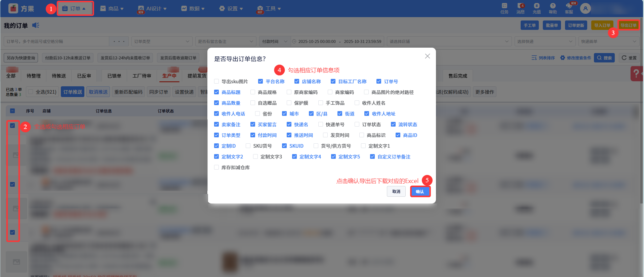Check the 省份 checkbox
The image size is (644, 277).
(257, 113)
